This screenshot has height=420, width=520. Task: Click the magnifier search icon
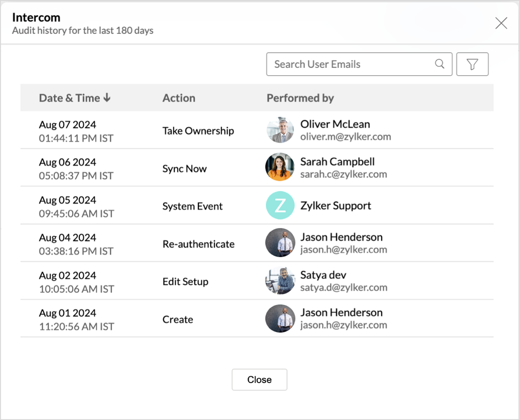tap(440, 64)
